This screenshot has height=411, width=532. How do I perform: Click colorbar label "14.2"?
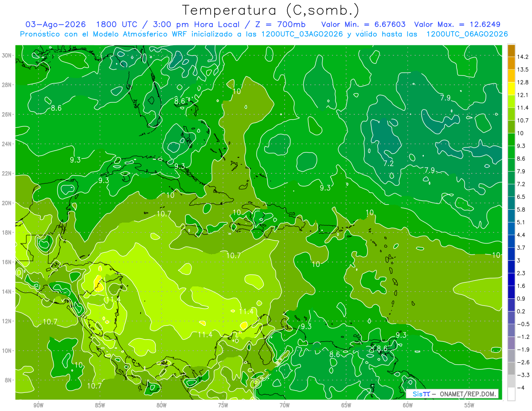coord(523,56)
